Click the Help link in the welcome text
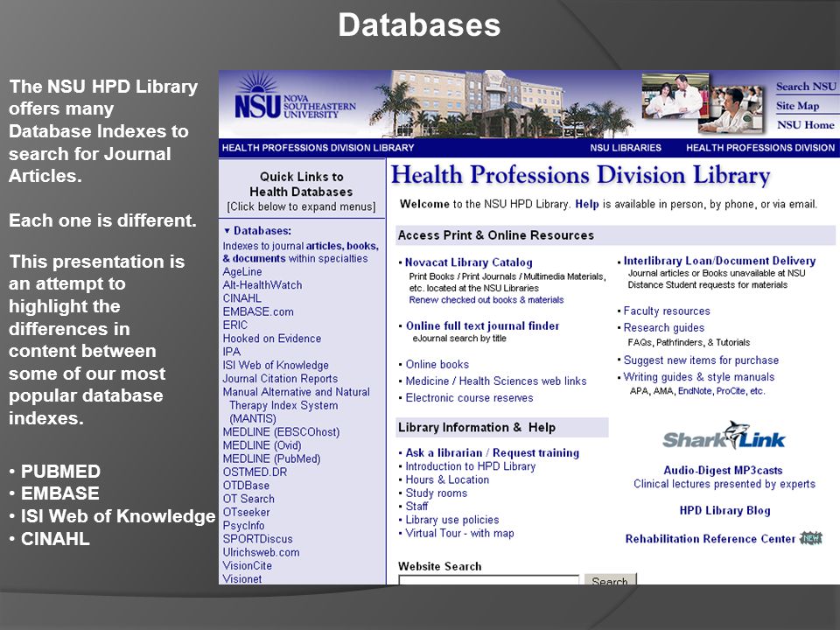Viewport: 840px width, 630px height. 586,204
